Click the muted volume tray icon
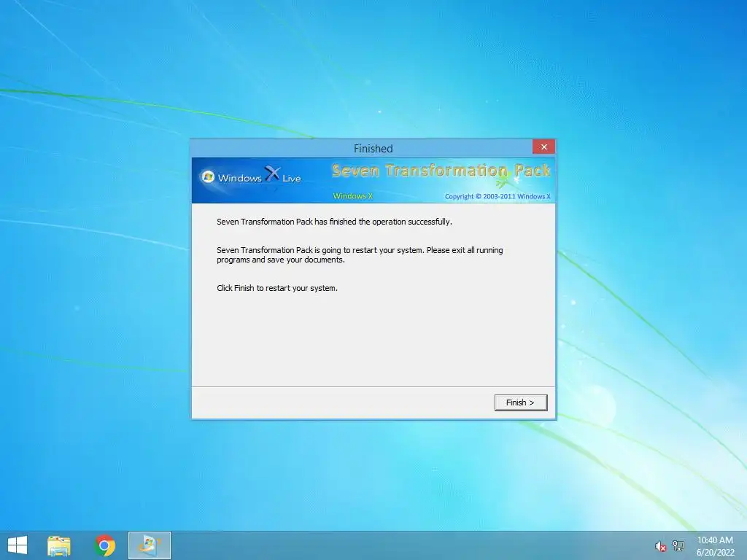Screen dimensions: 747x560 [660, 547]
